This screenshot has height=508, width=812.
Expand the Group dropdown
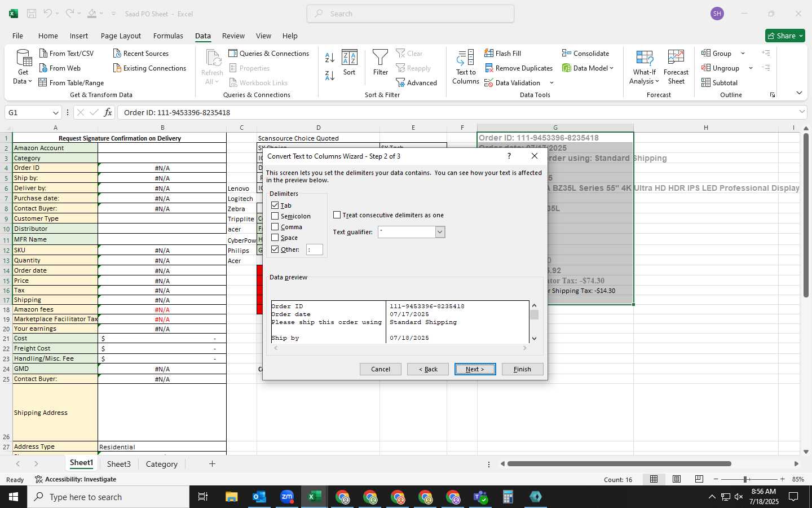pos(743,53)
